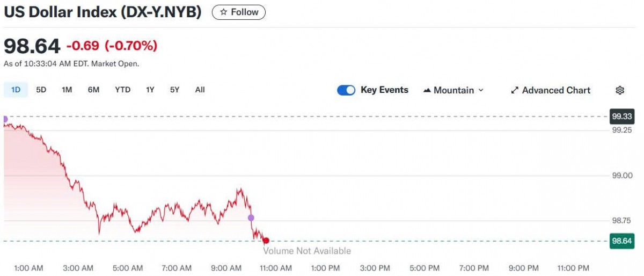The image size is (644, 276).
Task: Click the purple key event marker near 10 AM
Action: coord(251,217)
